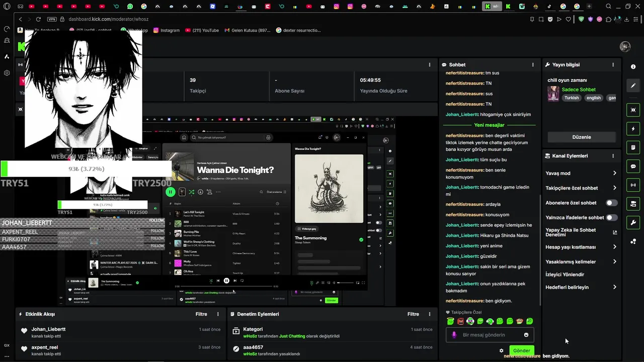
Task: Toggle the channel actions panel icon
Action: (633, 204)
